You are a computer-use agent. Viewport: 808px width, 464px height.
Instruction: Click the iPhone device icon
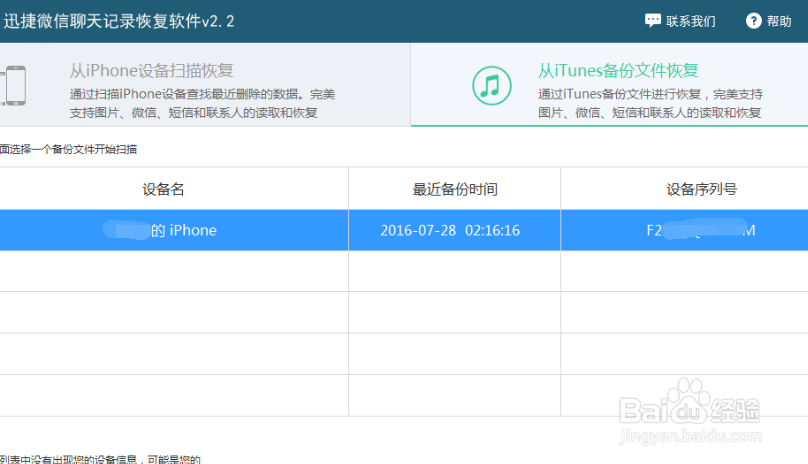(x=14, y=86)
